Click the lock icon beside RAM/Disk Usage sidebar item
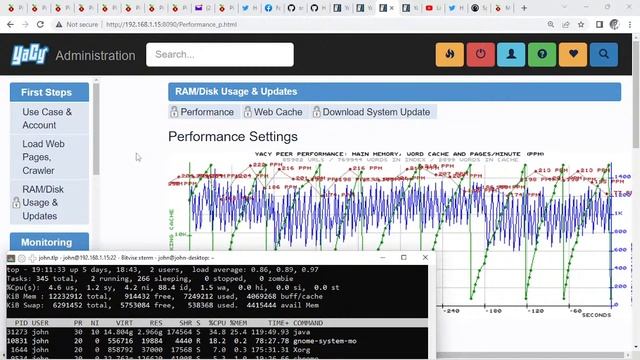The image size is (640, 360). (16, 202)
